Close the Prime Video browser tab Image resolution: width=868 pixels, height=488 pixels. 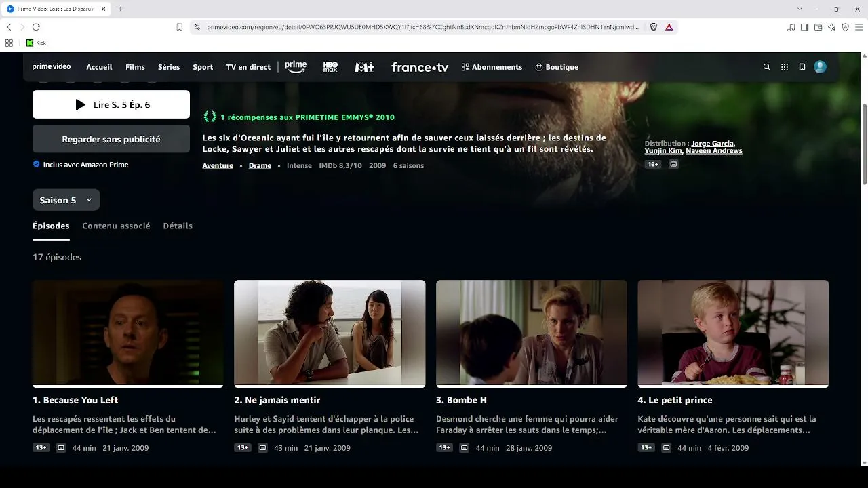click(x=103, y=9)
